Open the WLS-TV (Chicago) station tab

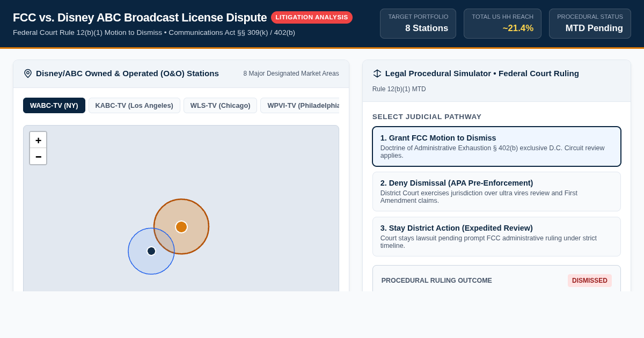click(220, 105)
